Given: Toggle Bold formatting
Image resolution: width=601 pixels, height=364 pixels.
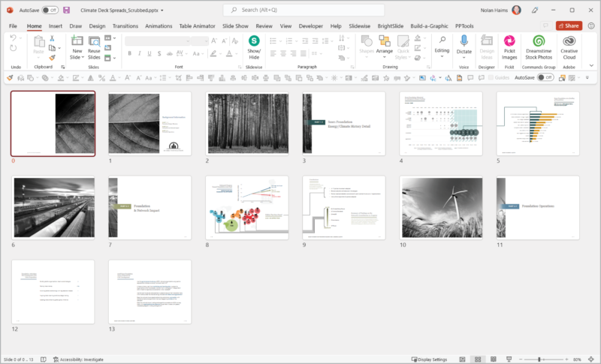Looking at the screenshot, I should pos(129,53).
